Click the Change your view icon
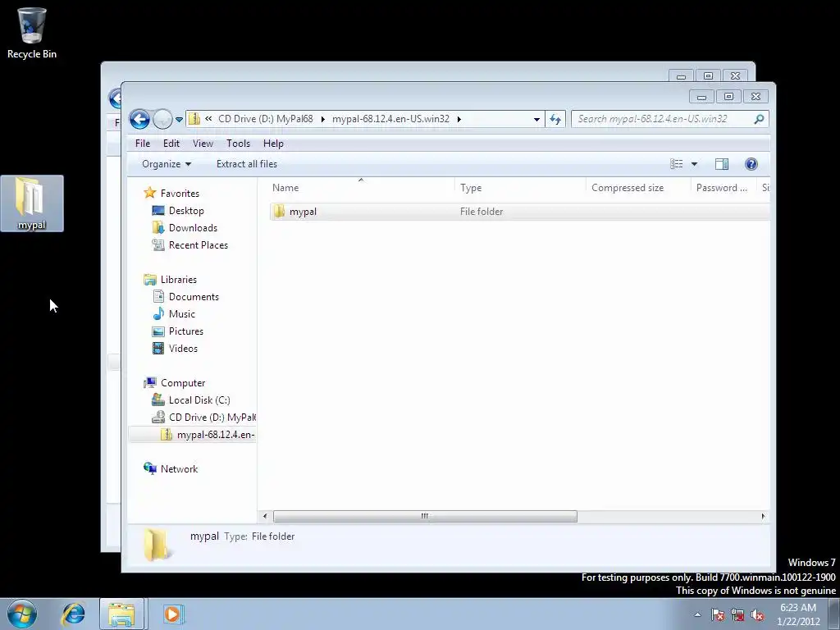The image size is (840, 630). 677,164
